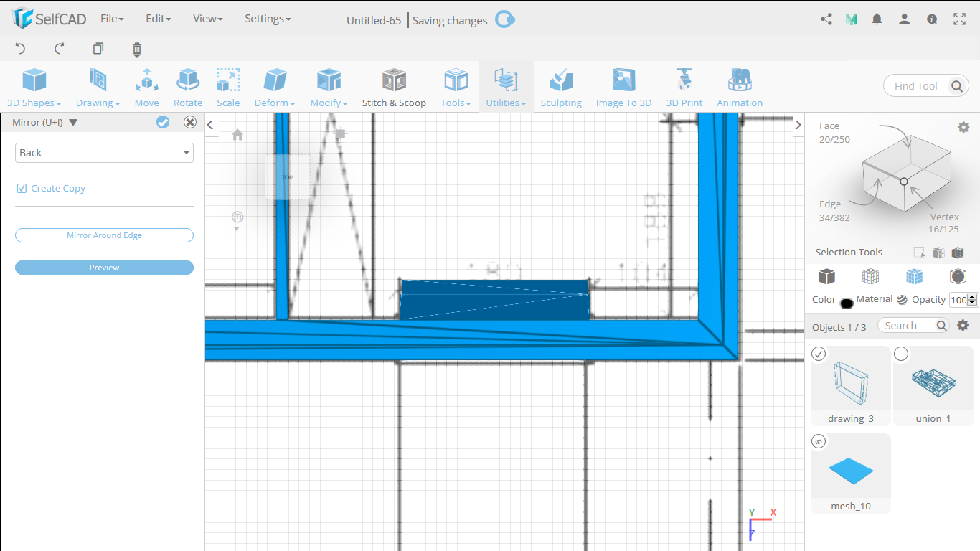Click the Preview button

pos(104,268)
